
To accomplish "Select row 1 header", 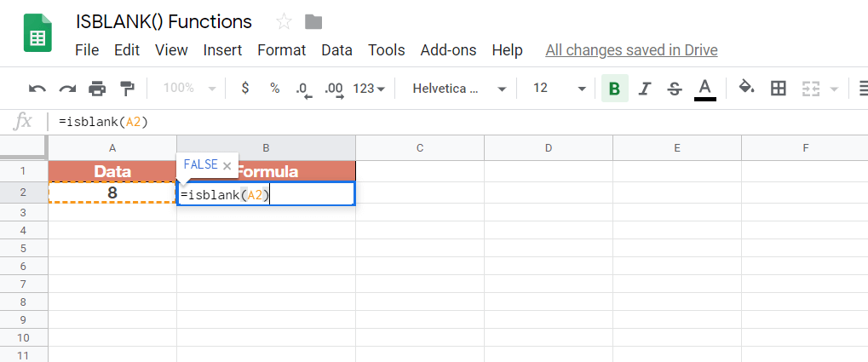I will tap(23, 171).
